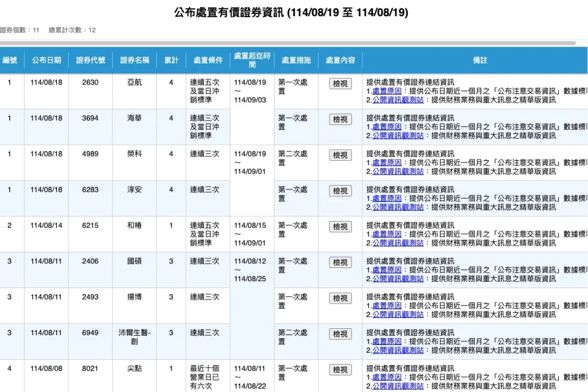
Task: Click the 證券名稱 column header
Action: tap(134, 60)
